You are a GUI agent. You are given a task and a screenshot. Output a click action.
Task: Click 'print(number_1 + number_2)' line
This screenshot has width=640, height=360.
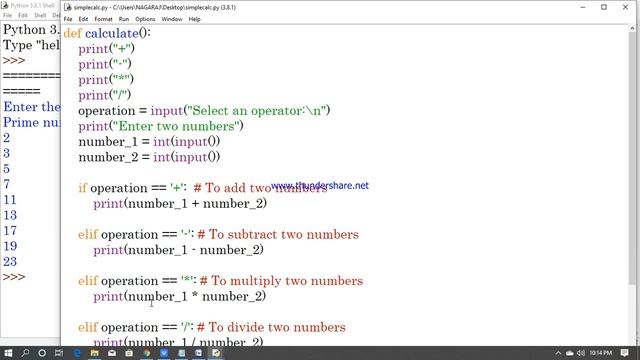pyautogui.click(x=180, y=203)
